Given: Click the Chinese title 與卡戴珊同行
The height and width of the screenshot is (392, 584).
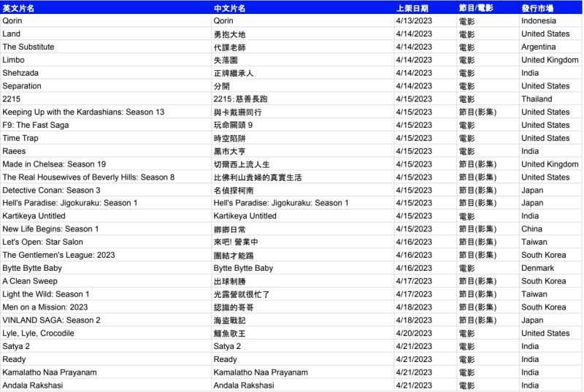Looking at the screenshot, I should (x=238, y=112).
